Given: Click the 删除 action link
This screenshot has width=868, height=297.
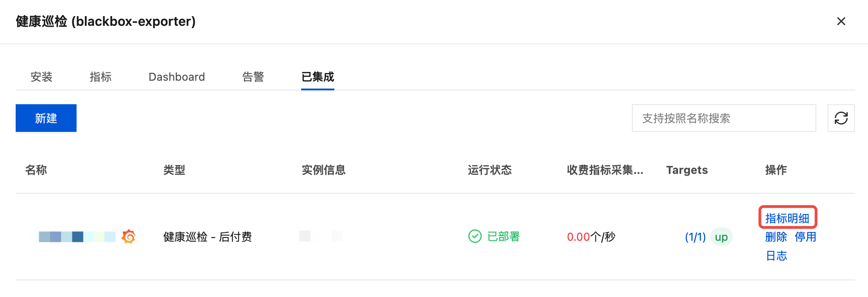Looking at the screenshot, I should [x=776, y=237].
